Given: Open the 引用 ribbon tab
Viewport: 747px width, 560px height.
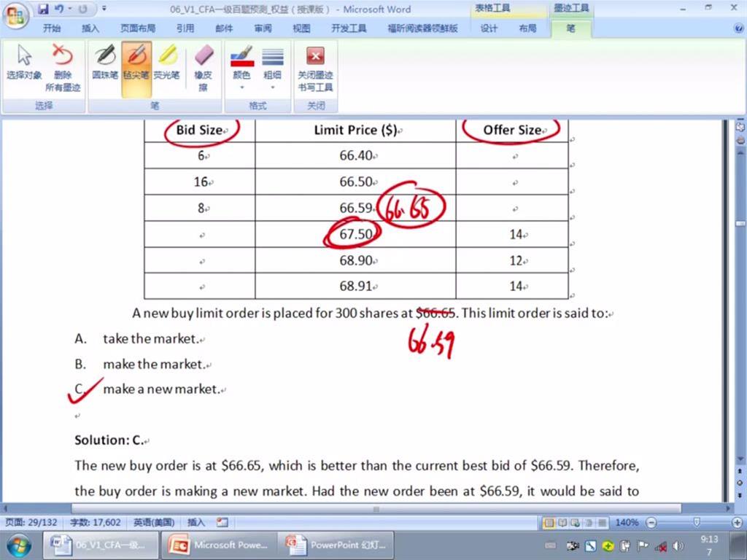Looking at the screenshot, I should 185,28.
